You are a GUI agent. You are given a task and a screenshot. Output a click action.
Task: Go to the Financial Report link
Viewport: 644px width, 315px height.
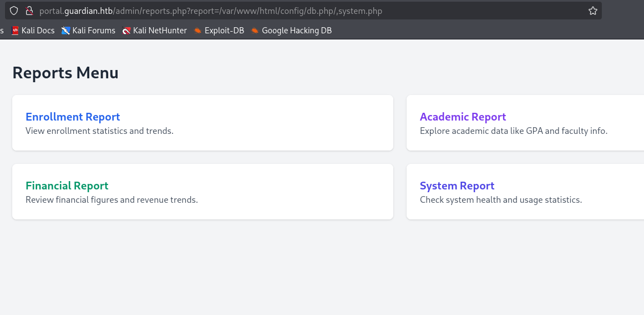[67, 186]
